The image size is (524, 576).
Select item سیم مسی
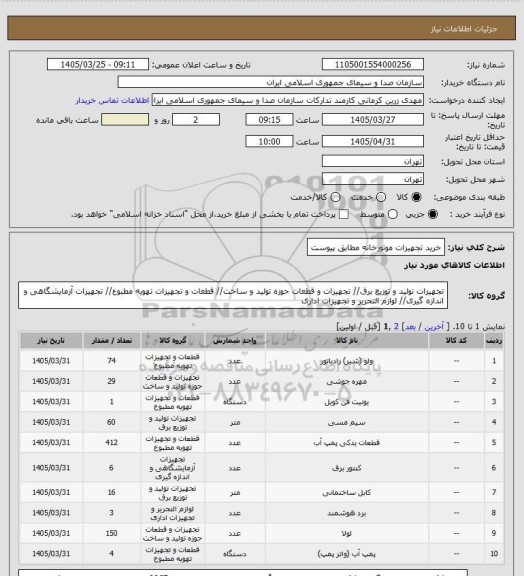[x=347, y=422]
